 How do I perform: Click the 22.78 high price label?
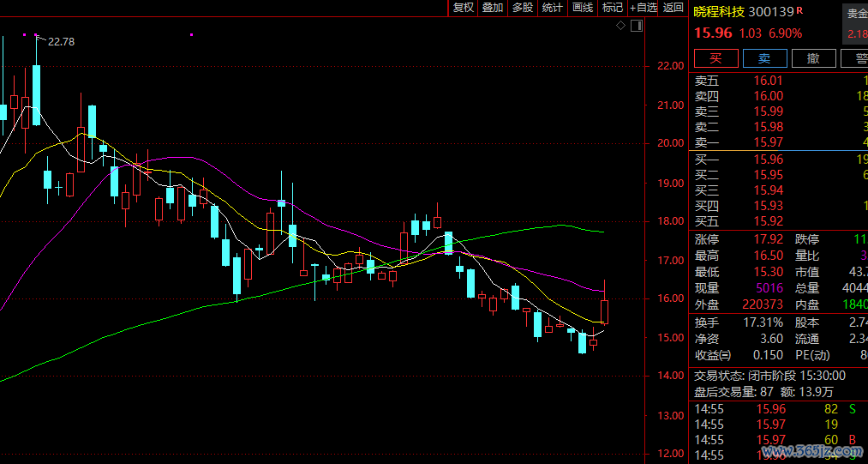point(62,41)
